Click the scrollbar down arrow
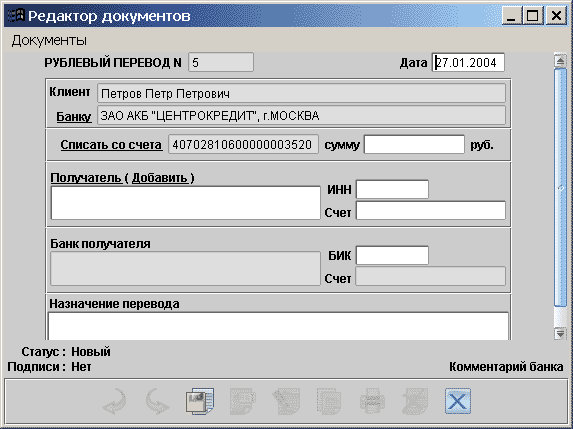This screenshot has width=573, height=429. tap(560, 333)
